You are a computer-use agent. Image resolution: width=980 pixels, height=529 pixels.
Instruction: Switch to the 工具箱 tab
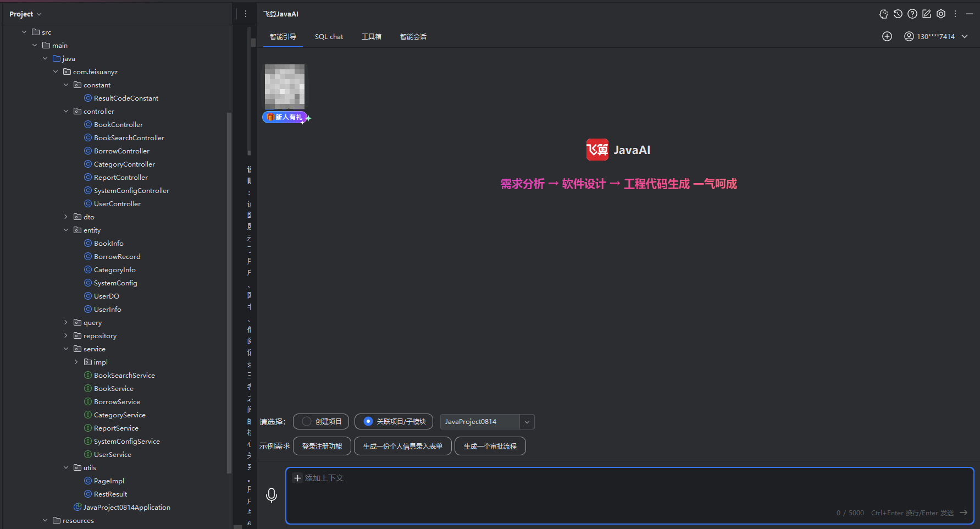tap(371, 36)
